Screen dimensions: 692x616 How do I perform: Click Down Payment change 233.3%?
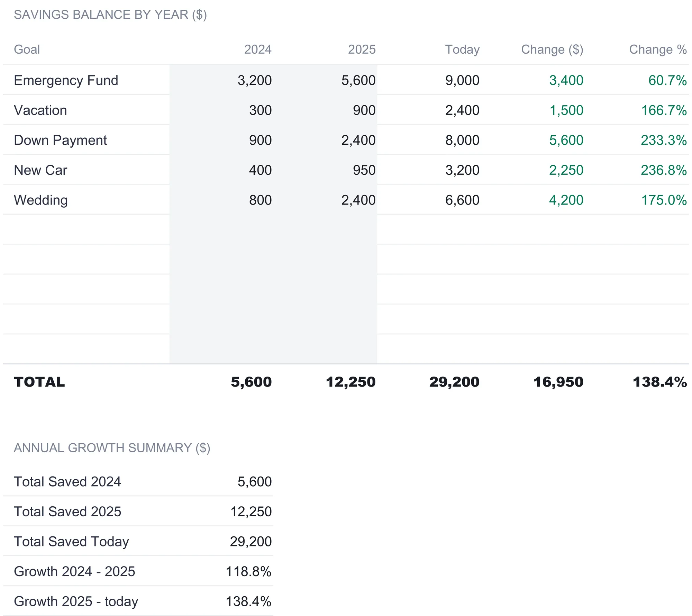(664, 140)
